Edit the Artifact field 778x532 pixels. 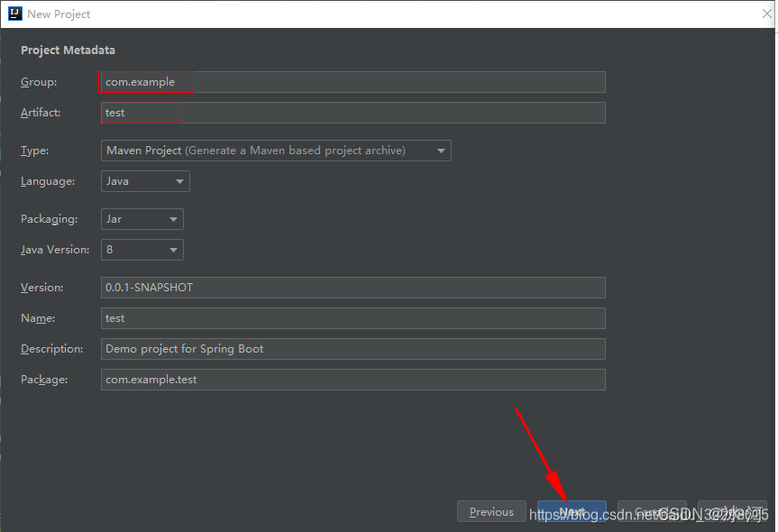click(352, 113)
